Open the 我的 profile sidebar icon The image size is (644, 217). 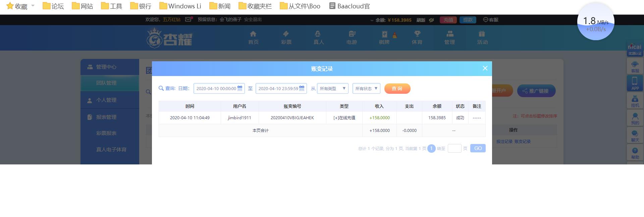tap(635, 118)
